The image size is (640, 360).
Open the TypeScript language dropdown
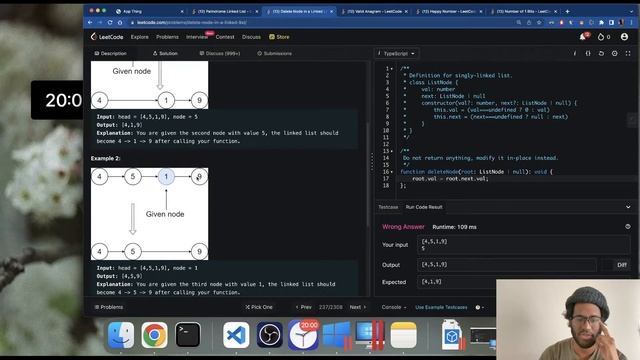pyautogui.click(x=396, y=53)
